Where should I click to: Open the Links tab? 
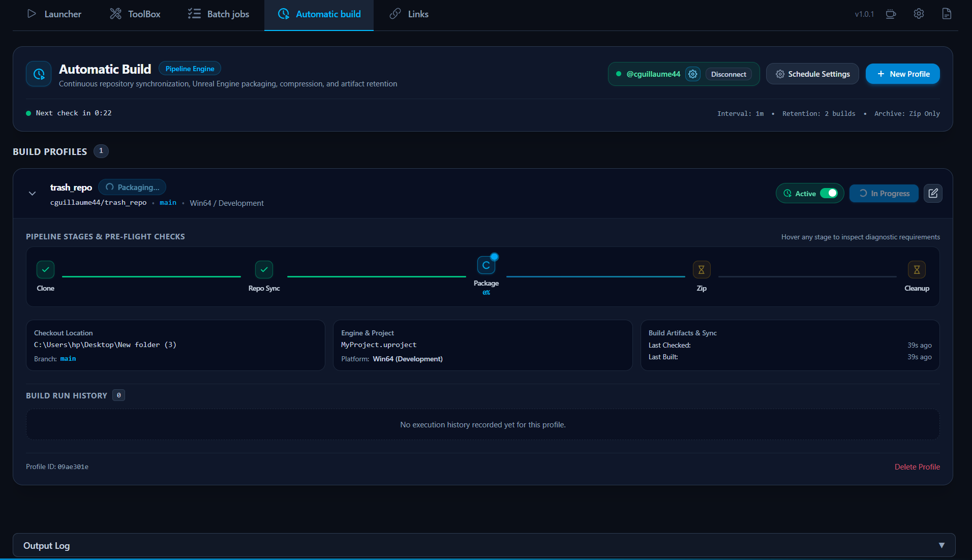pyautogui.click(x=409, y=14)
